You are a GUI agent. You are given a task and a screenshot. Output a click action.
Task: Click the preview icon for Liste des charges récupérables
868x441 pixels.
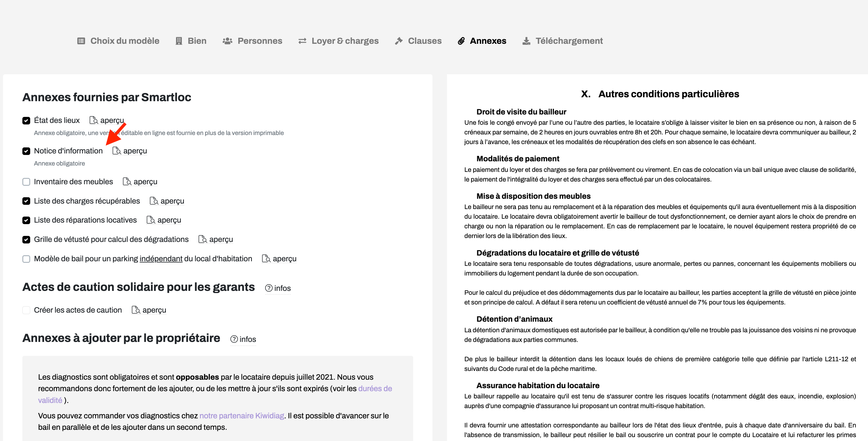[x=154, y=201]
